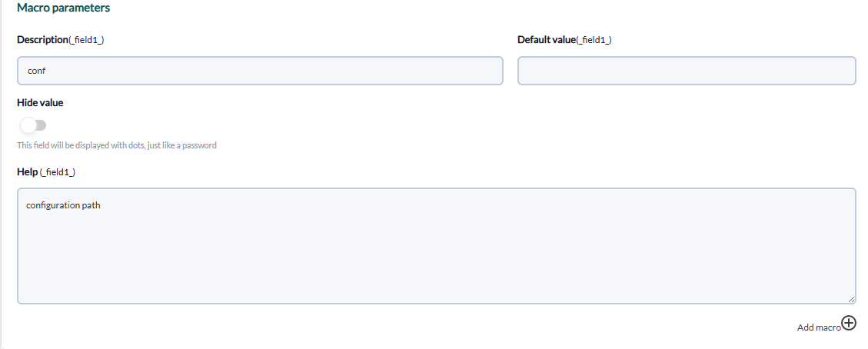This screenshot has width=868, height=349.
Task: Click the "Hide value" label text
Action: pyautogui.click(x=41, y=103)
